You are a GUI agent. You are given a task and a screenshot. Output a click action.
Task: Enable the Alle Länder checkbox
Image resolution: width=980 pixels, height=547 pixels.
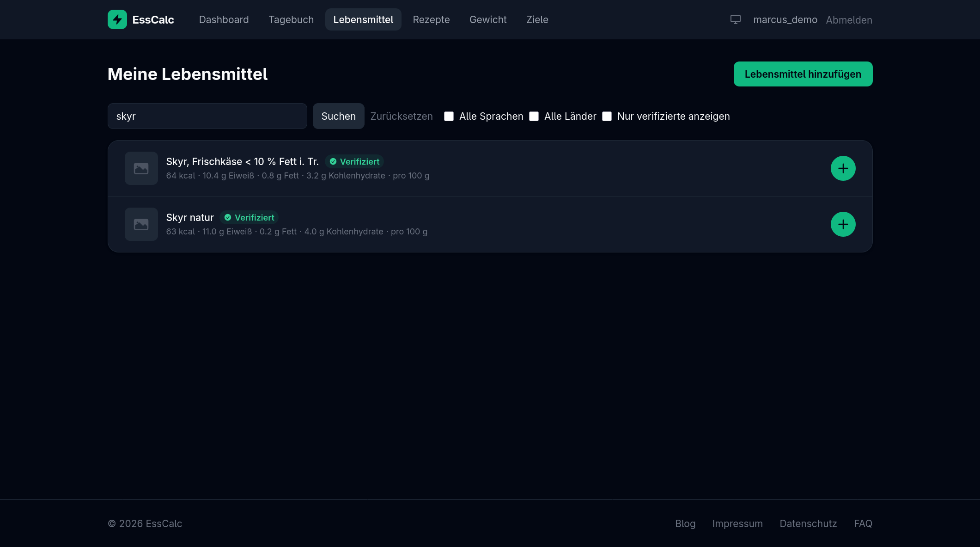tap(534, 116)
